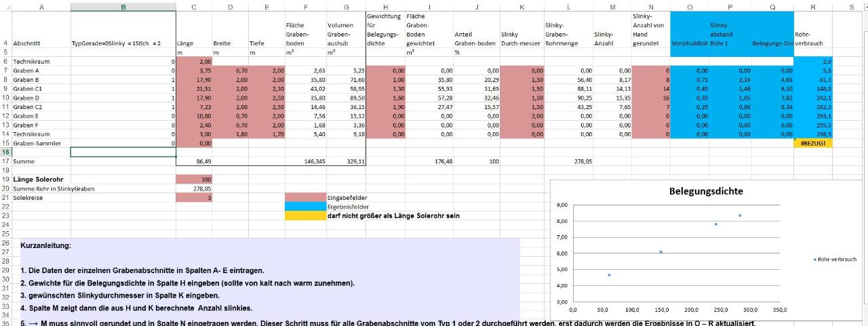868x326 pixels.
Task: Select column header B
Action: 123,6
